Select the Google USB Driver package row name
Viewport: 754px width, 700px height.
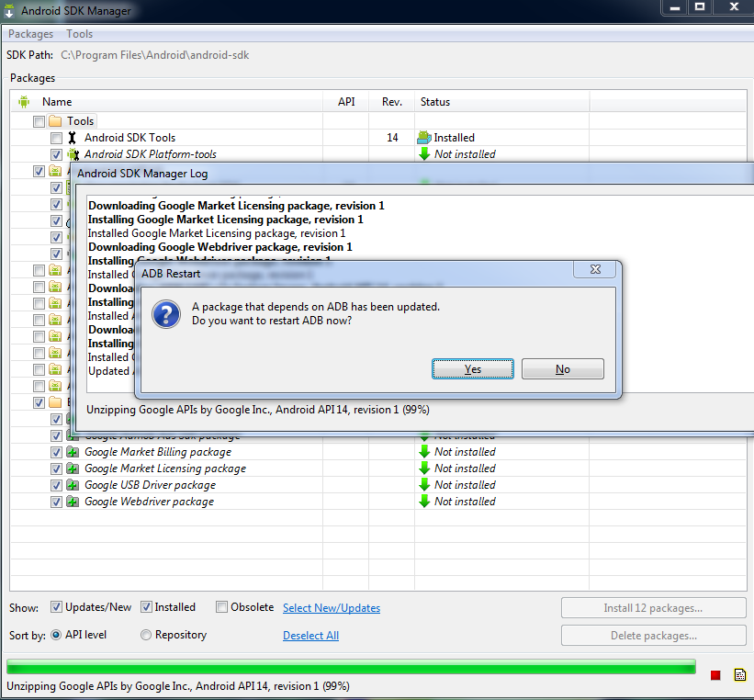click(150, 485)
